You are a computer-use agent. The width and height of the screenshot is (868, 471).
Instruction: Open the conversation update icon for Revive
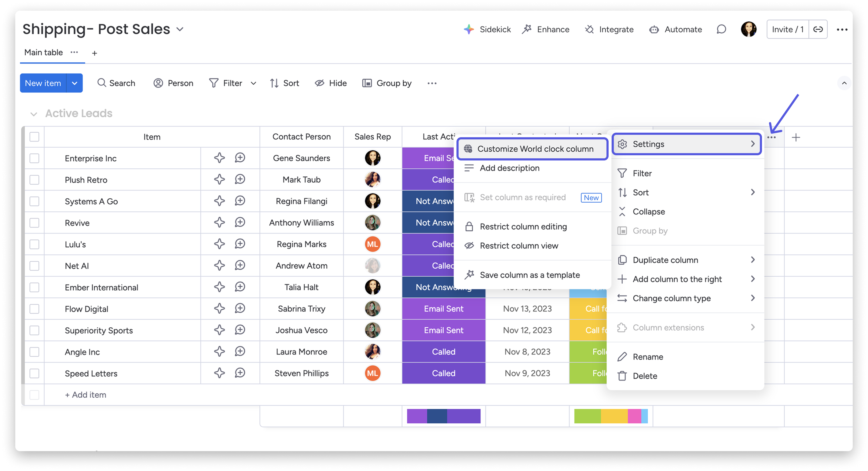tap(240, 223)
